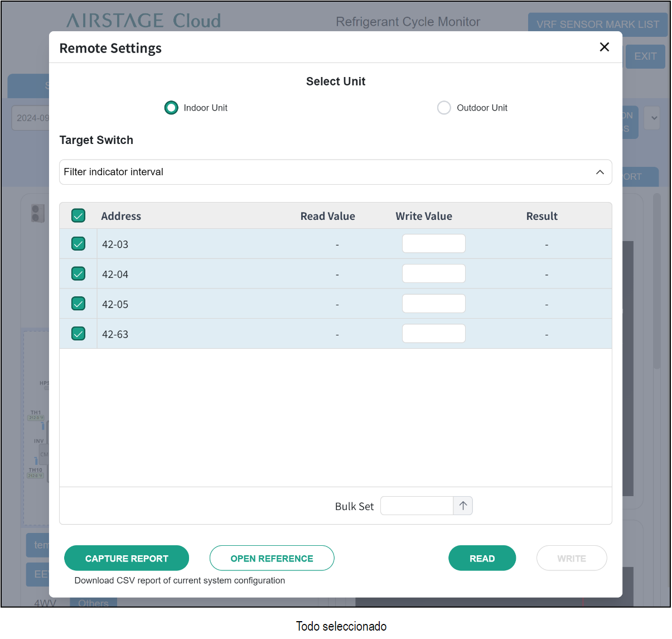Uncheck the checkbox for address 42-05
Viewport: 672px width, 639px height.
point(79,304)
